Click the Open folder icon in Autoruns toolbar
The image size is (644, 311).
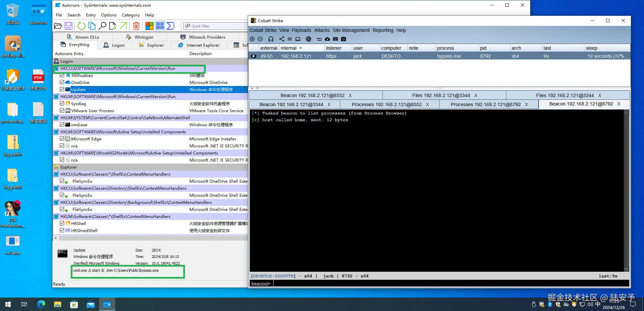click(58, 26)
